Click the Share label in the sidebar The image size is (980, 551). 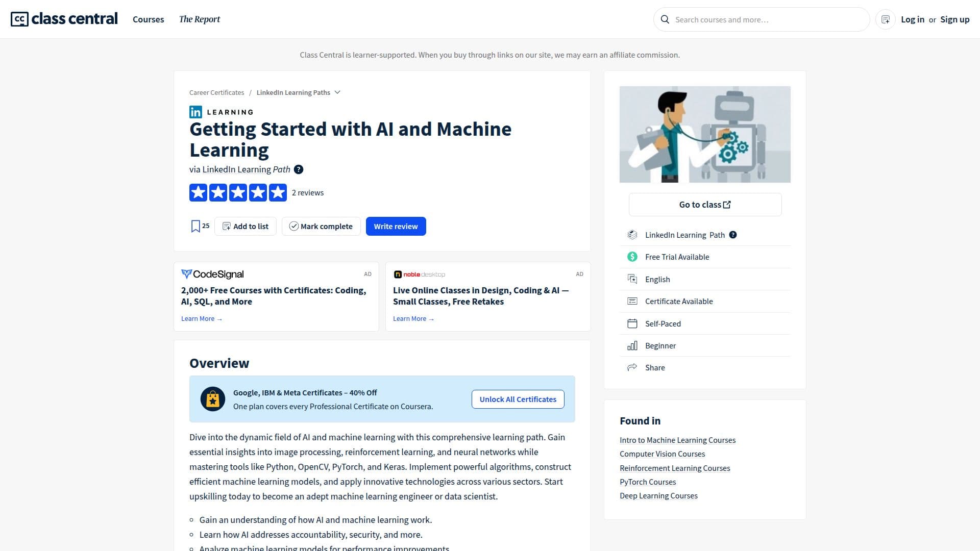(655, 367)
